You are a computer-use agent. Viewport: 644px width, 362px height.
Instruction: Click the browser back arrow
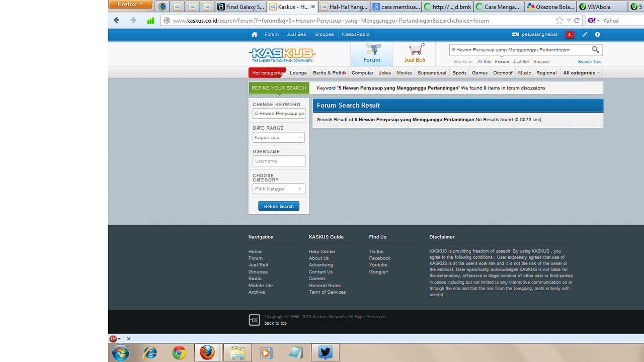tap(117, 21)
